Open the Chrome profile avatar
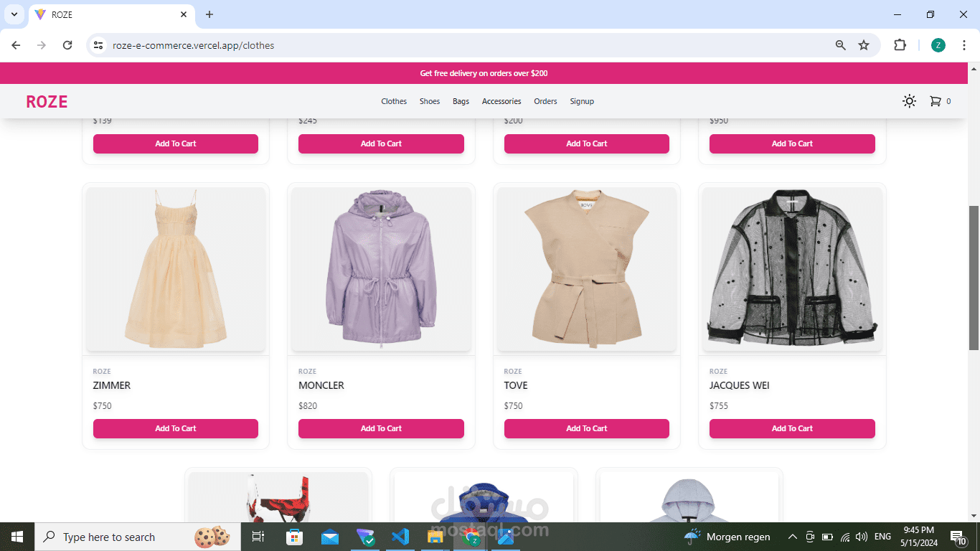Viewport: 980px width, 551px height. click(938, 45)
